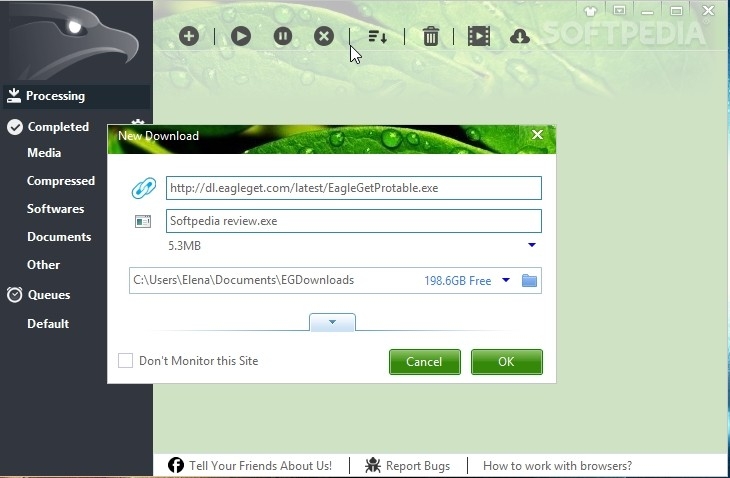Viewport: 730px width, 478px height.
Task: Click the EagleGet eagle logo
Action: coord(74,42)
